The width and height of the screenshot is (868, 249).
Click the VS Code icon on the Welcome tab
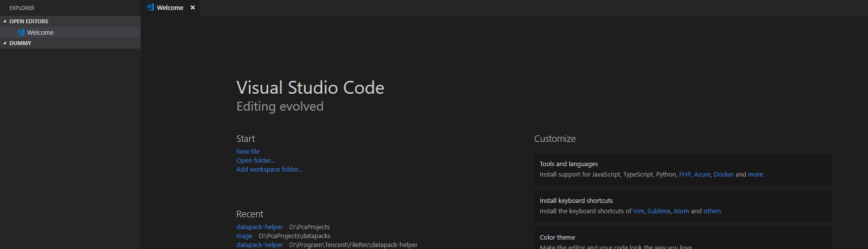(150, 7)
